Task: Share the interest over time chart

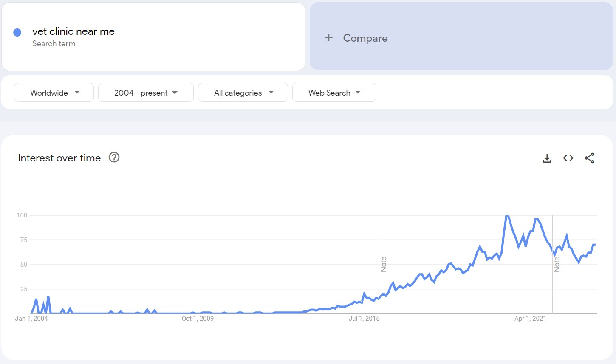Action: click(x=590, y=158)
